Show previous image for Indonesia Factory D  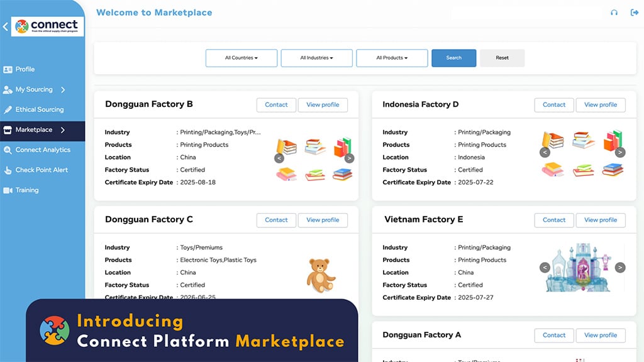[x=545, y=152]
